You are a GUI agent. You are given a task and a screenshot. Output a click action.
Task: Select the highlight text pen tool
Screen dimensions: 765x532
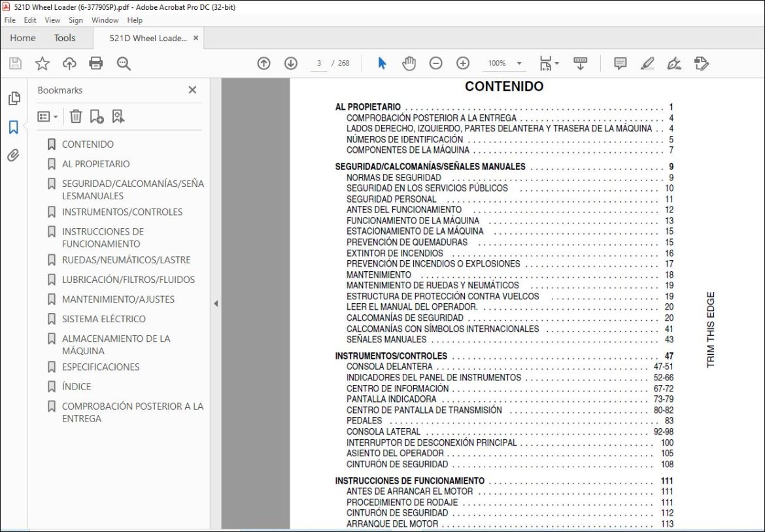point(647,63)
